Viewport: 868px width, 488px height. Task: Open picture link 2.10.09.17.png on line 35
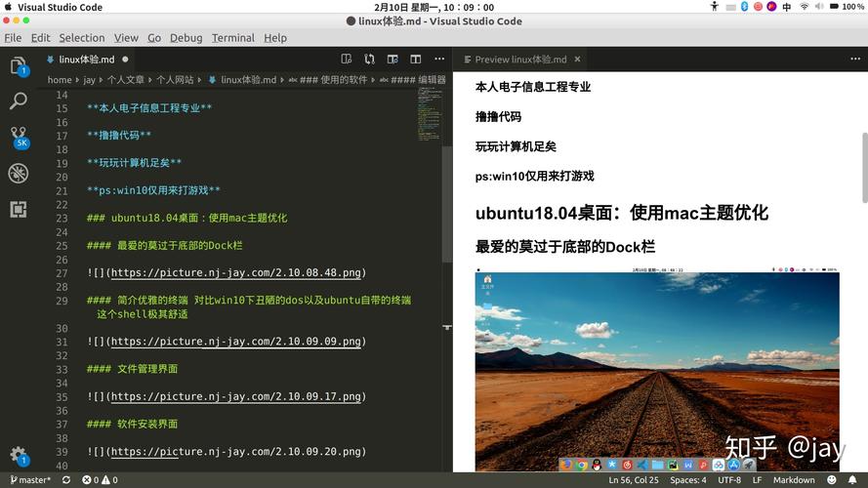coord(236,396)
